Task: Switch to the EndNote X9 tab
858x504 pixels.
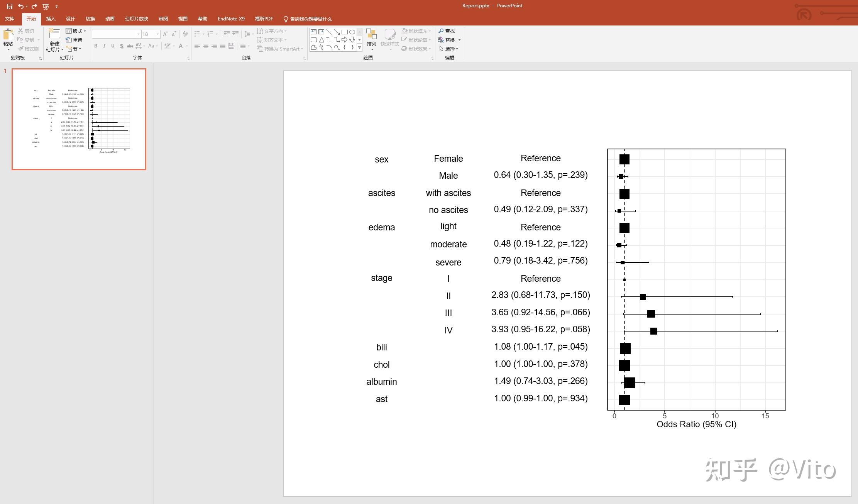Action: [x=231, y=19]
